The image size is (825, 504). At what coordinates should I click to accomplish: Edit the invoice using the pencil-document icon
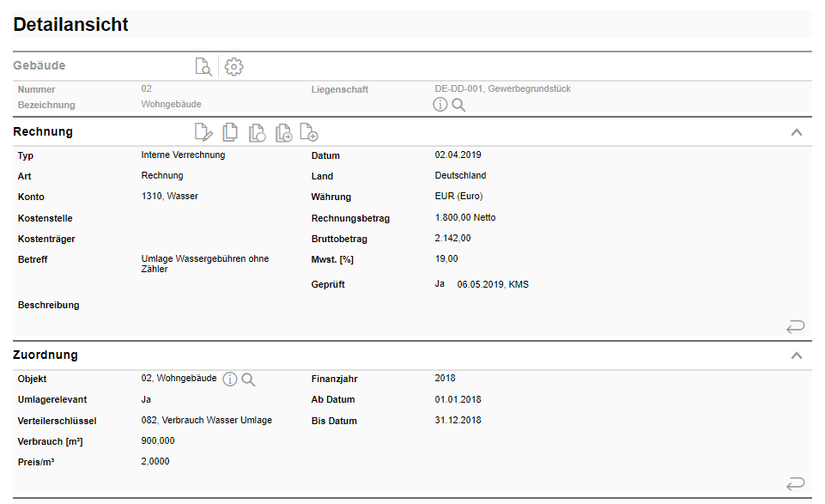pyautogui.click(x=203, y=132)
